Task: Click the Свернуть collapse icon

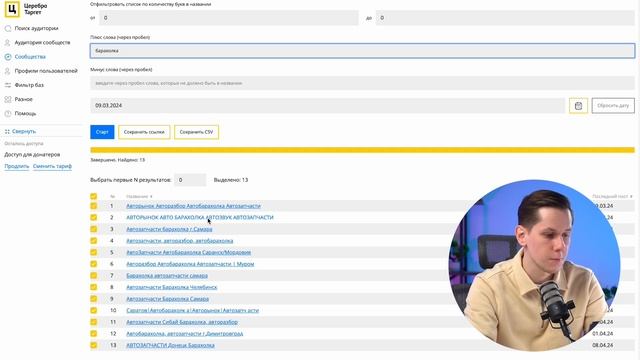Action: pos(7,131)
